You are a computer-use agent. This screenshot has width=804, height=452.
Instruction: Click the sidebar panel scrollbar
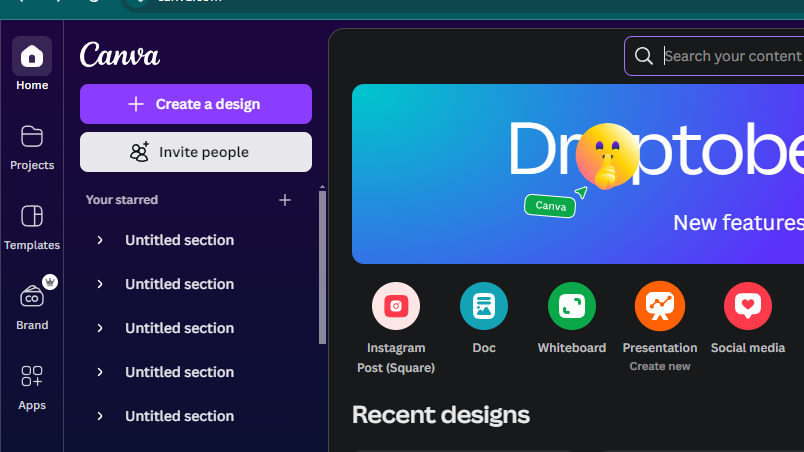point(323,266)
